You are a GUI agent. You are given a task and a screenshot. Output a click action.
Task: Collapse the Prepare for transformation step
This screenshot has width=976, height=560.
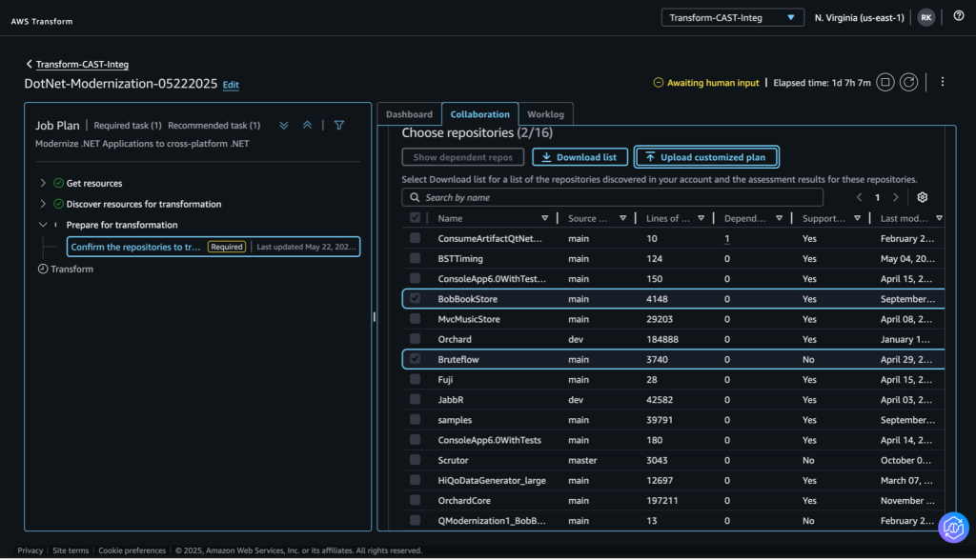point(43,225)
